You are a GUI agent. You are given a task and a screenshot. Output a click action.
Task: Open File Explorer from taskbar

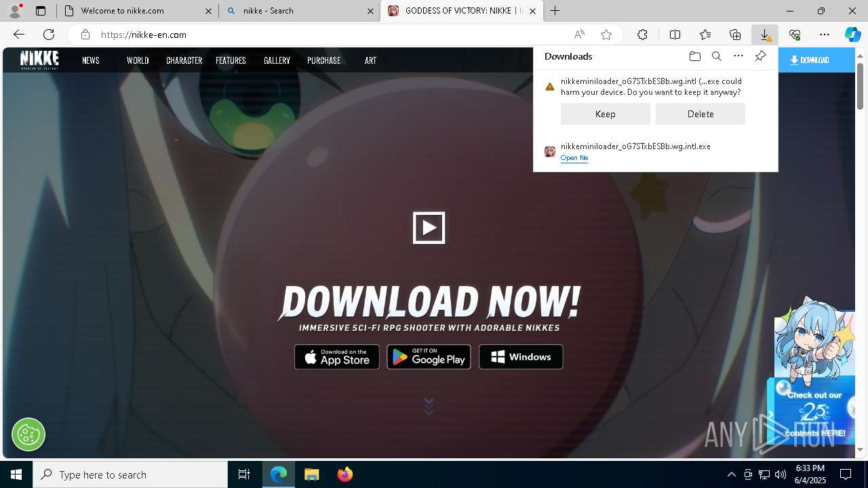pos(311,474)
